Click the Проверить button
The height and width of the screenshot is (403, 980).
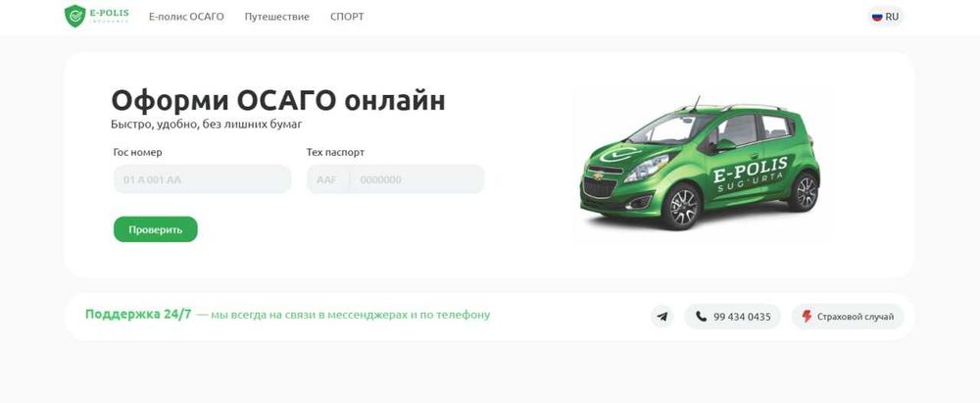[156, 229]
